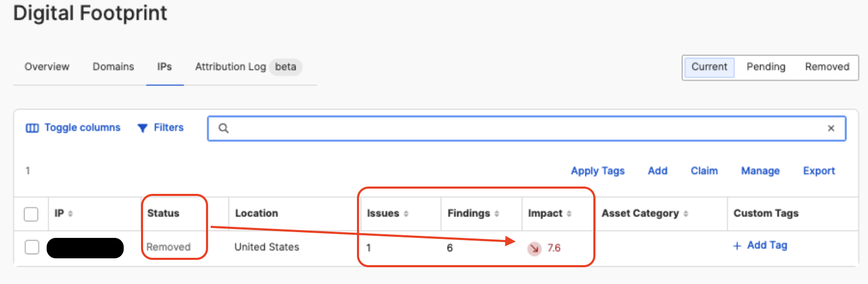
Task: Open the Attribution Log beta tab
Action: (248, 67)
